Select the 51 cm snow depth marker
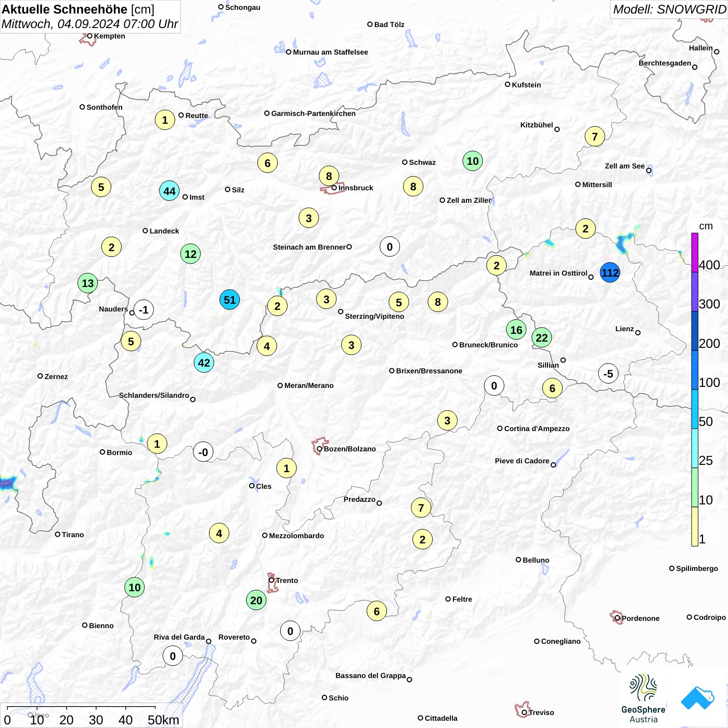Viewport: 728px width, 728px height. [x=229, y=300]
